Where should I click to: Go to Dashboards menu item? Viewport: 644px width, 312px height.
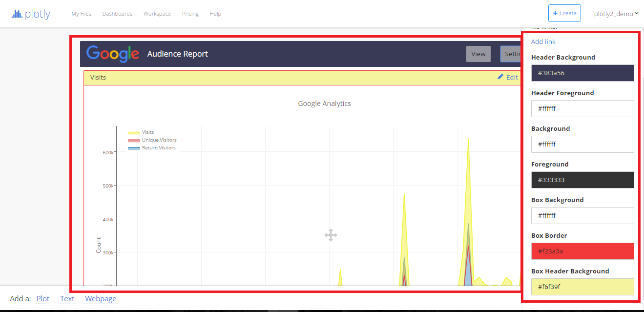point(117,14)
